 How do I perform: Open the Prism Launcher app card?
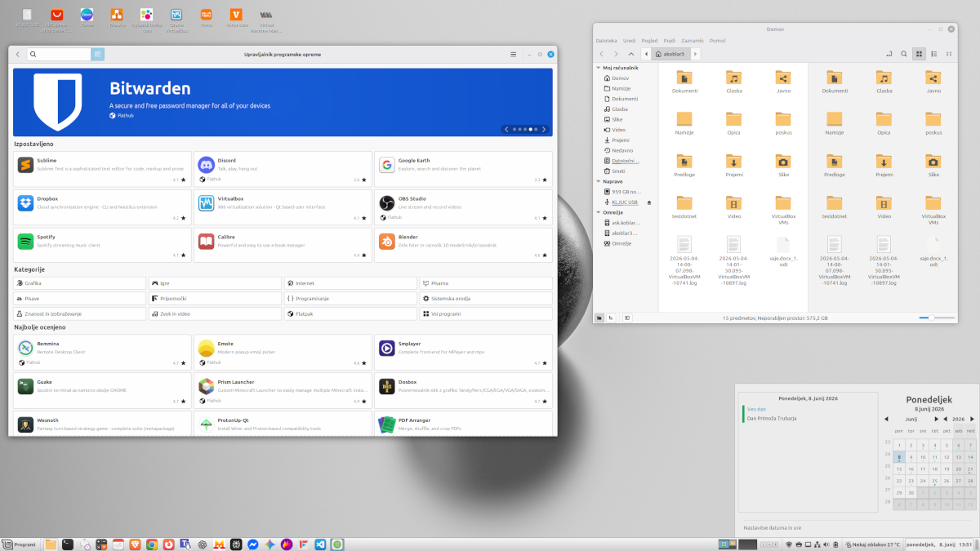click(x=283, y=390)
